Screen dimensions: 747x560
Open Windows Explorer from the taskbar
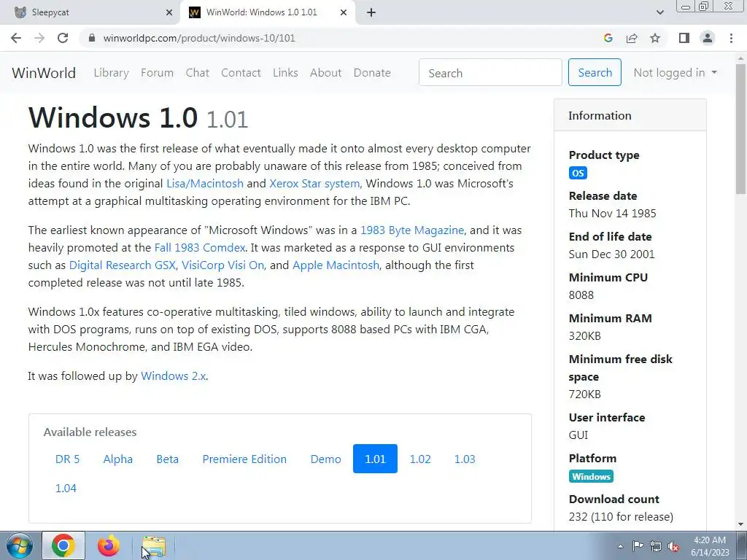tap(154, 545)
